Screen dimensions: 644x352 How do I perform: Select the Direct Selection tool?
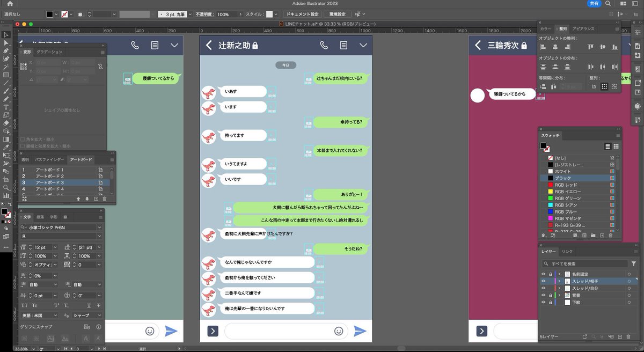[x=6, y=43]
